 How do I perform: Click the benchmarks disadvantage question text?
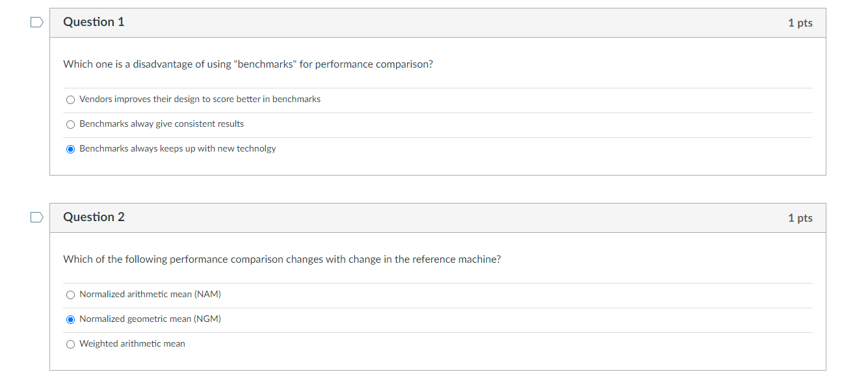point(248,64)
